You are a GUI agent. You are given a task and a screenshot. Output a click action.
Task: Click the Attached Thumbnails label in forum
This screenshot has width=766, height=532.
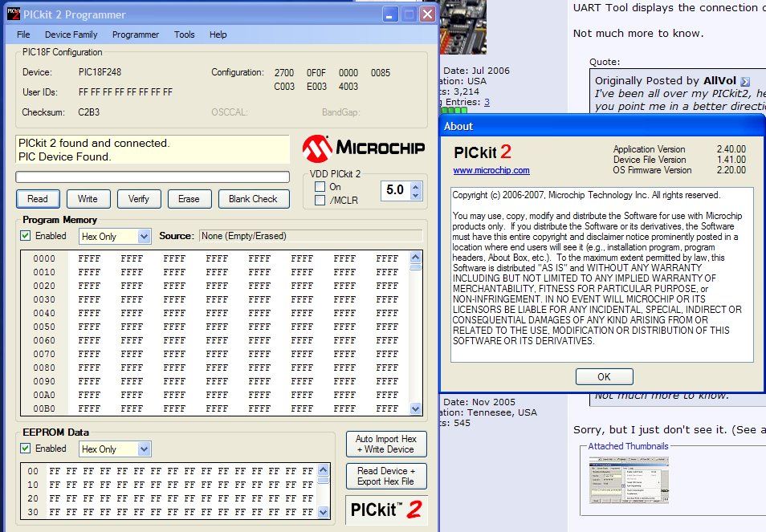tap(628, 446)
